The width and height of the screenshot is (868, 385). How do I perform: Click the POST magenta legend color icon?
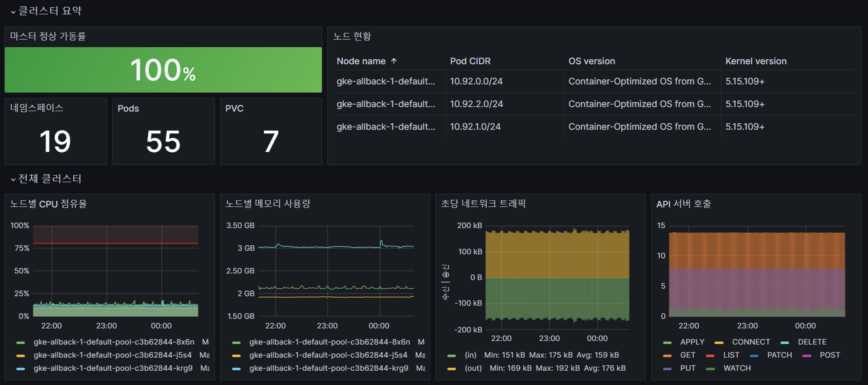(x=807, y=355)
